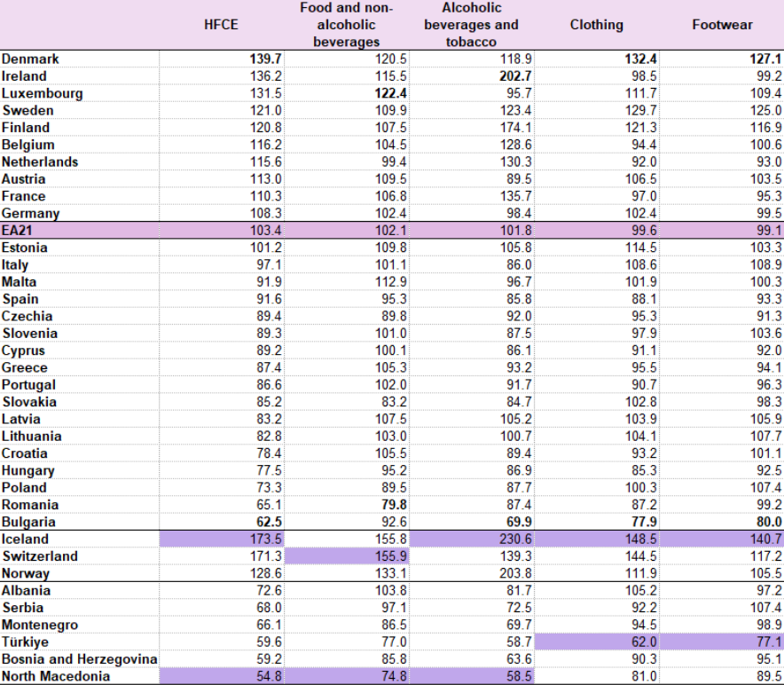Select the Norway row label
Viewport: 784px width, 685px height.
26,573
